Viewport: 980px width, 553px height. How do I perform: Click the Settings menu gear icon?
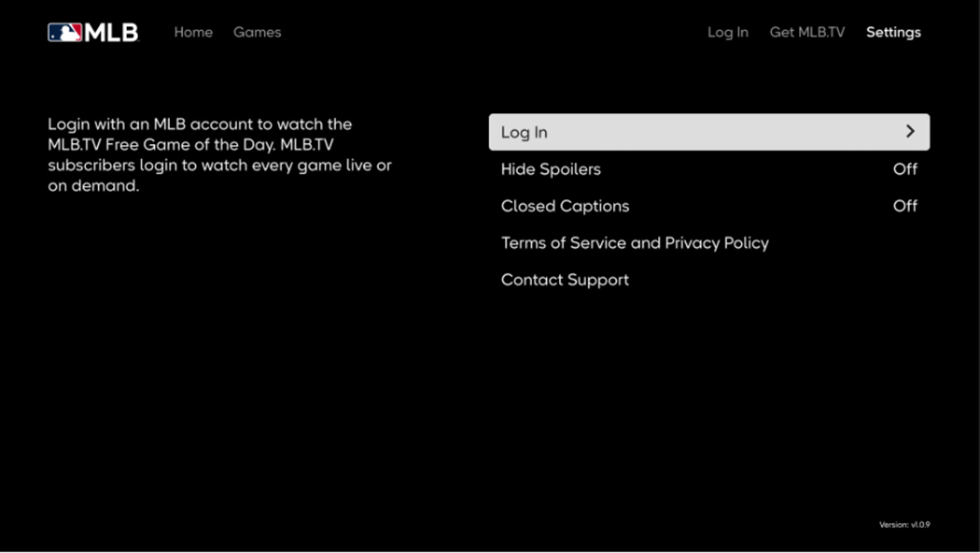[x=893, y=32]
